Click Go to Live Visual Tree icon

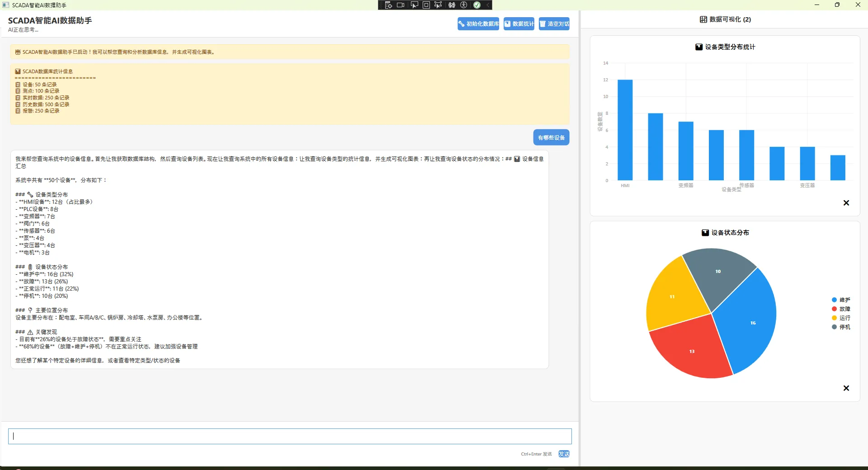pyautogui.click(x=388, y=5)
